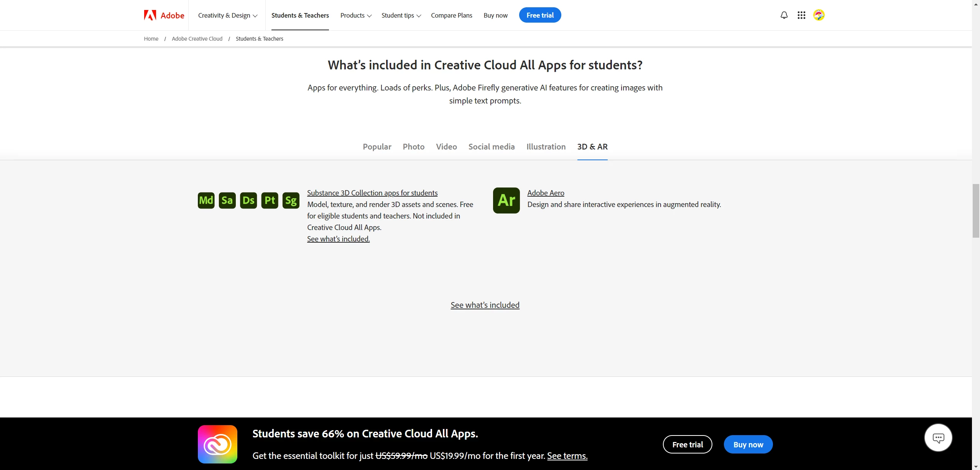
Task: Click the Substance 3D Modeler (Md) icon
Action: (206, 200)
